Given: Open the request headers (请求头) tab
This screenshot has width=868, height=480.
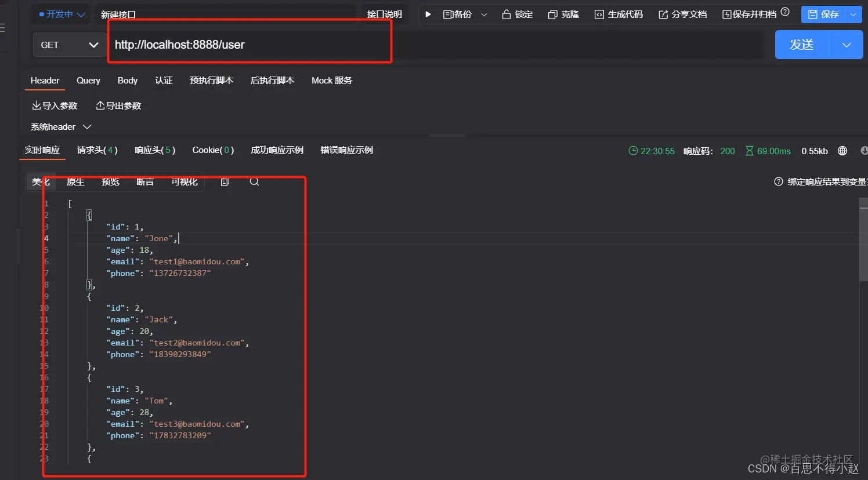Looking at the screenshot, I should coord(97,150).
